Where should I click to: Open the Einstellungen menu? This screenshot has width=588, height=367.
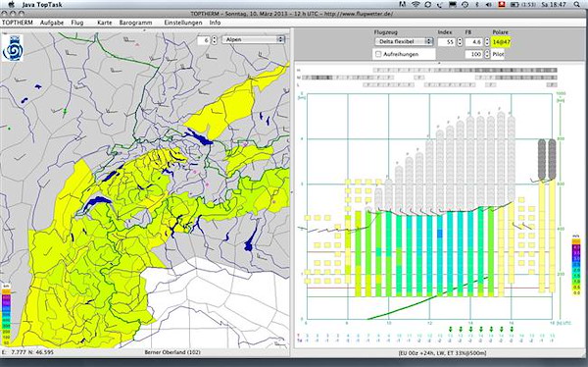183,23
